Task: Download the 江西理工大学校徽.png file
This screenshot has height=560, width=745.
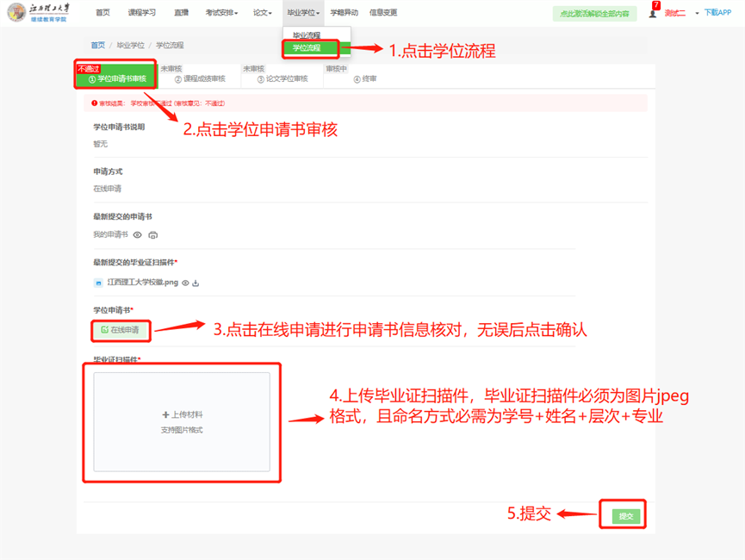Action: [196, 283]
